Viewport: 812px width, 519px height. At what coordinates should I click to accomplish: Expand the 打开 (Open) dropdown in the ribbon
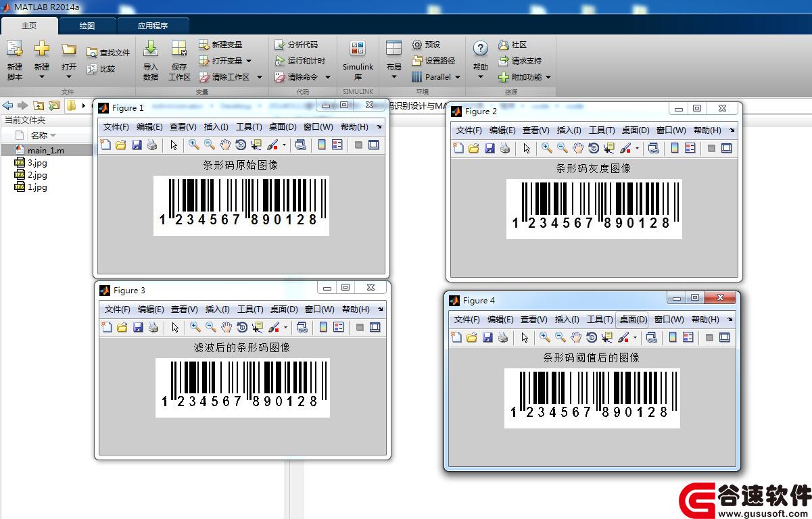point(69,77)
